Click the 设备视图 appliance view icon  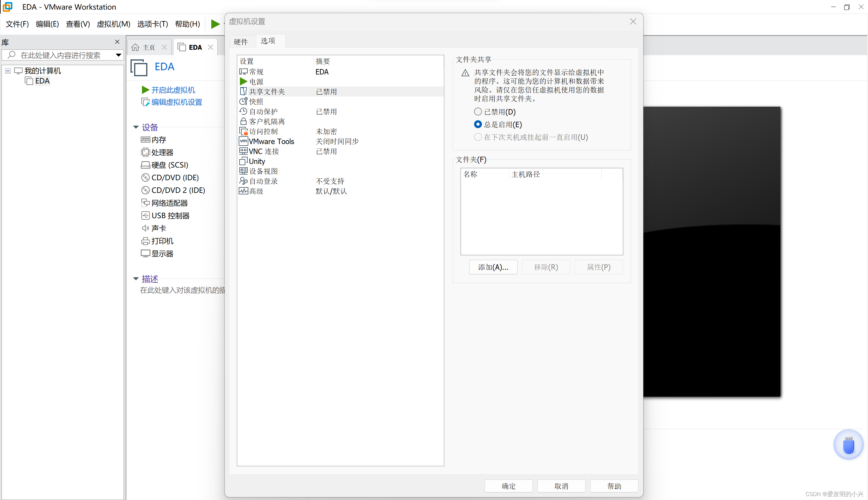point(244,171)
